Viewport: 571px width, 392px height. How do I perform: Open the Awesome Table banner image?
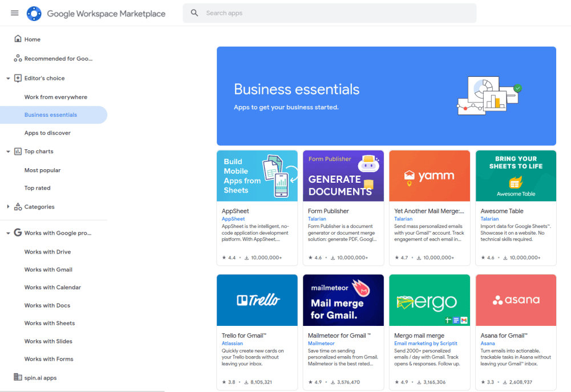(x=516, y=176)
